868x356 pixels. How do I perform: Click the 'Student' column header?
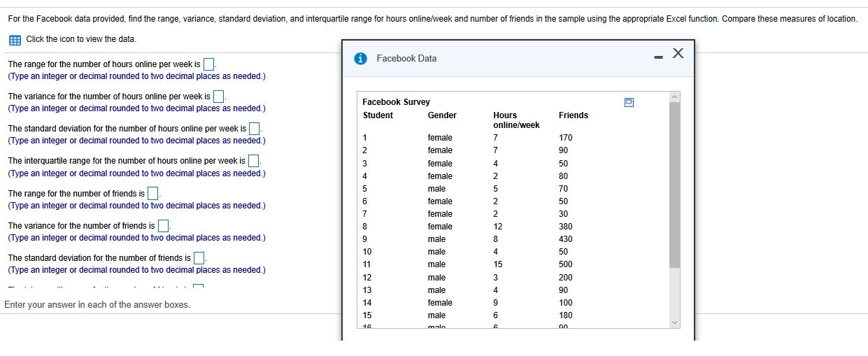coord(378,115)
